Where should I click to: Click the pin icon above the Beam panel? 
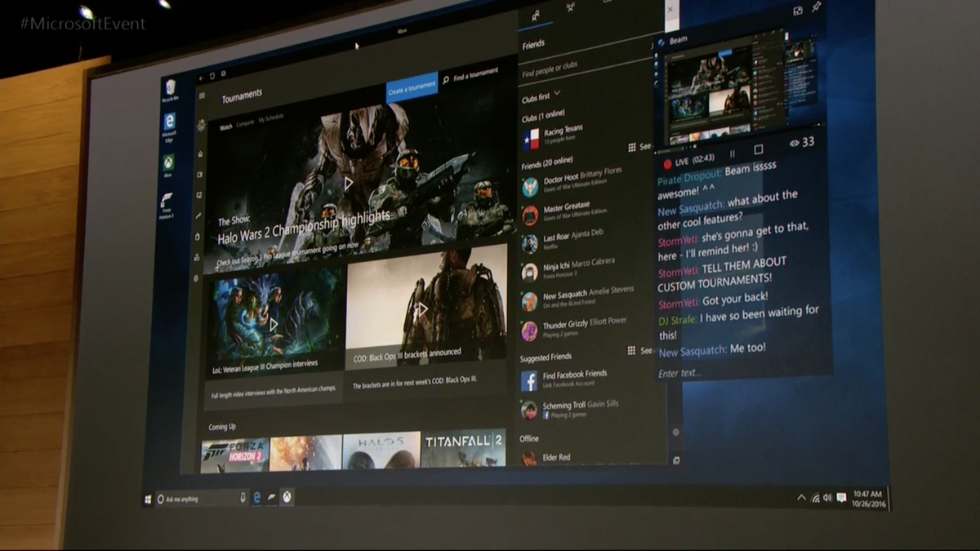click(x=816, y=7)
